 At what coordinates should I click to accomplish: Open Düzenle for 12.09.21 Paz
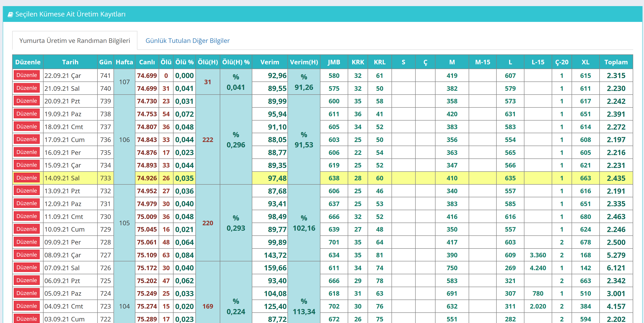click(x=27, y=203)
